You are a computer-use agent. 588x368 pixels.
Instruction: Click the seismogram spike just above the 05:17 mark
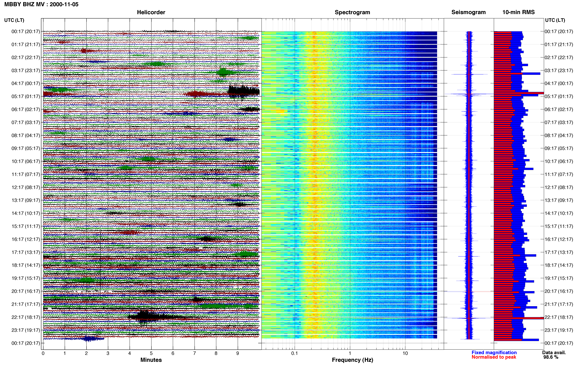coord(469,94)
